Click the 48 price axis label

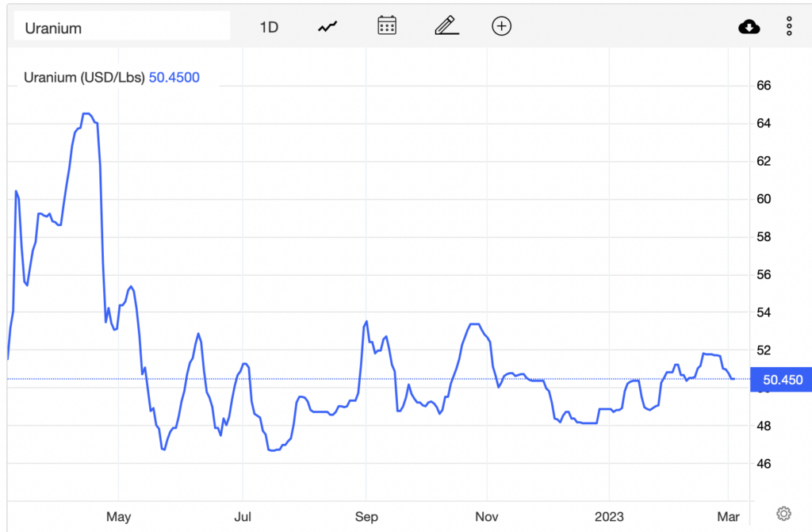click(764, 426)
